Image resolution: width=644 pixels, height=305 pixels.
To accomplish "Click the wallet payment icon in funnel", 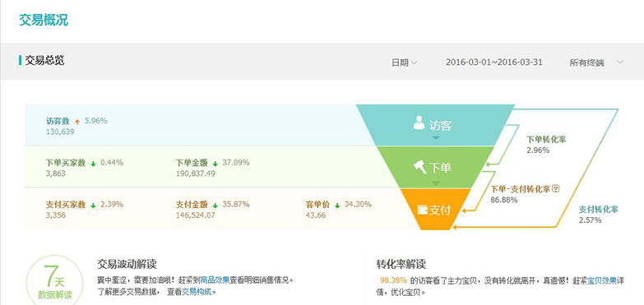I will 423,210.
